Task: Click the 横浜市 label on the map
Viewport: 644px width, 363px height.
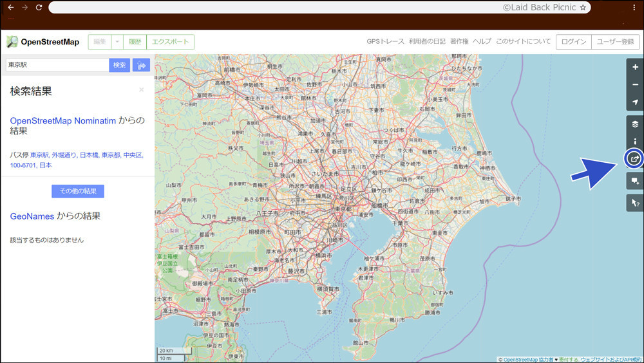Action: [x=323, y=256]
